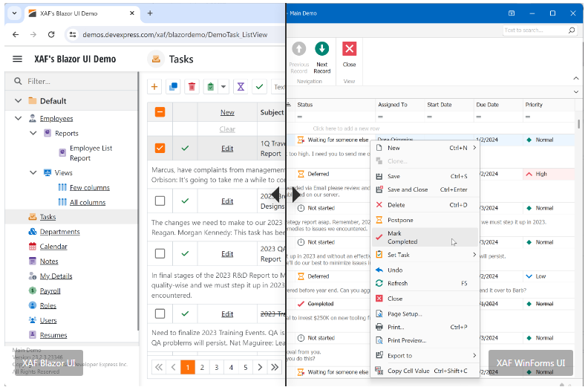
Task: Open Notes in the navigation tree
Action: 49,261
